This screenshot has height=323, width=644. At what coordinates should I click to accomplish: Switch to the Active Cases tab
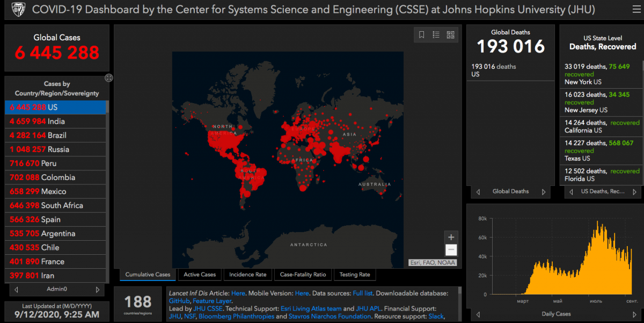coord(200,275)
